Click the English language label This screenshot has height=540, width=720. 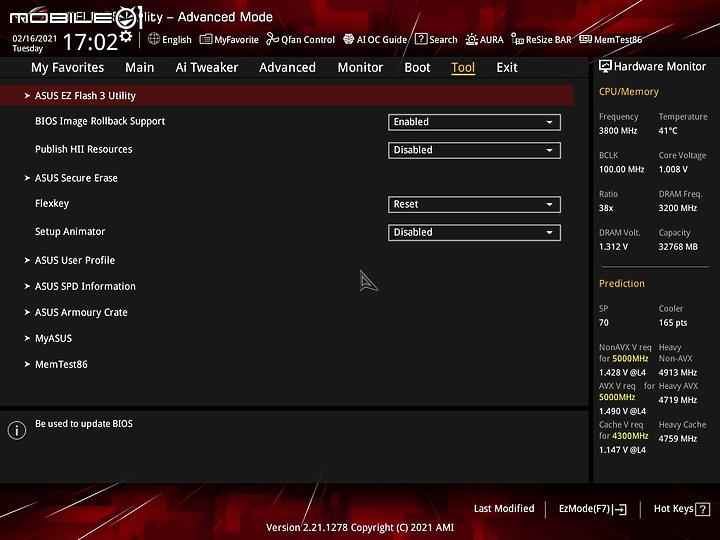tap(177, 39)
